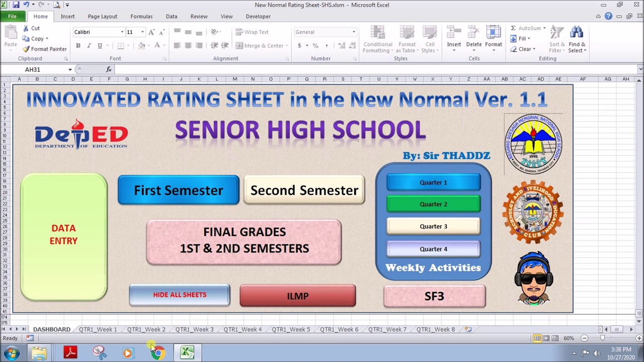Click the Fill Color paint bucket
644x362 pixels.
click(x=141, y=46)
